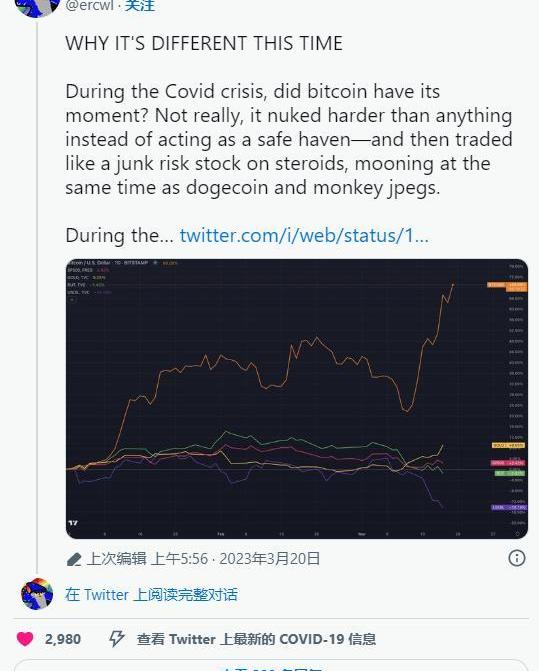The height and width of the screenshot is (671, 539).
Task: Click the lightning bolt COVID-19 icon
Action: tap(116, 638)
